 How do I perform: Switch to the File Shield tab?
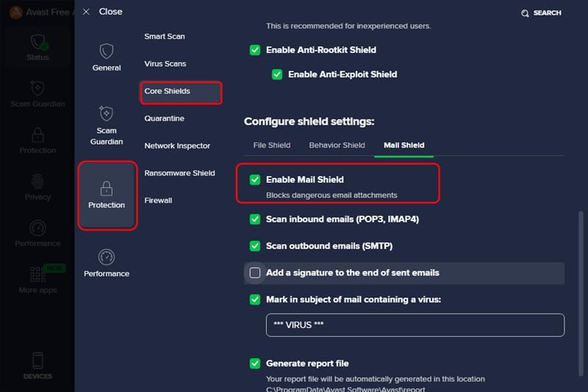(x=272, y=145)
